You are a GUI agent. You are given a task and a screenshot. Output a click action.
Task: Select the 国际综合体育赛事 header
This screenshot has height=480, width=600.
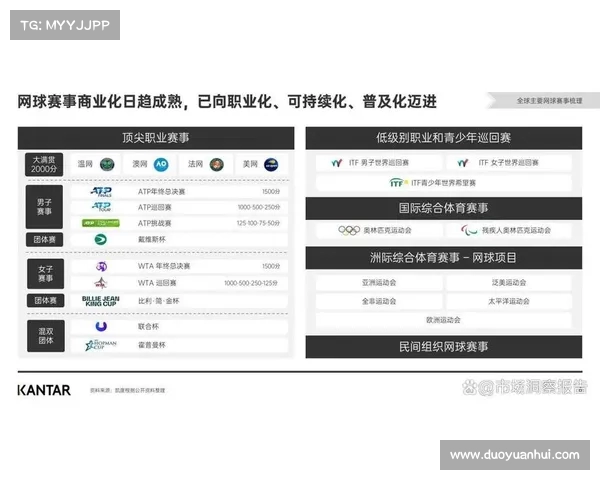tap(444, 208)
